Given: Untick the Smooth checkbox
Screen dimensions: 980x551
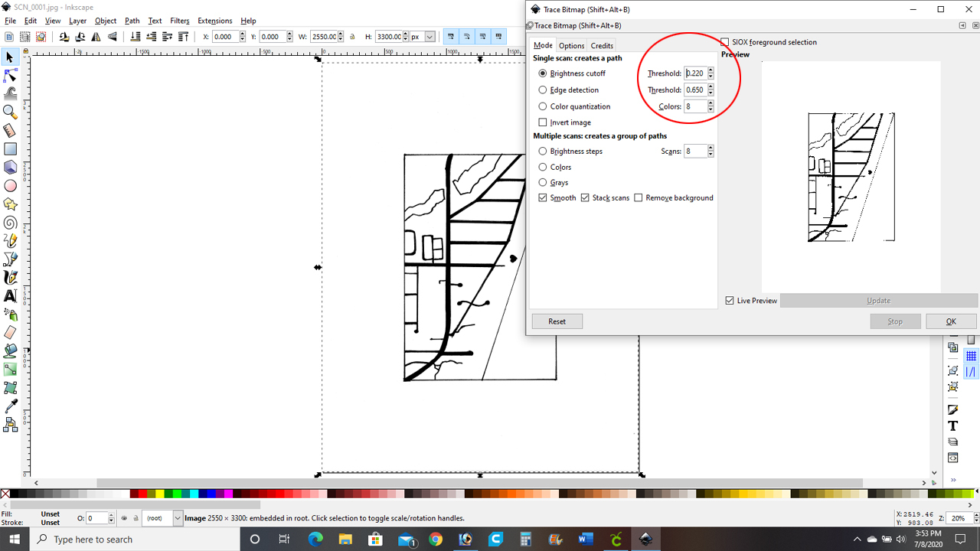Looking at the screenshot, I should (543, 198).
